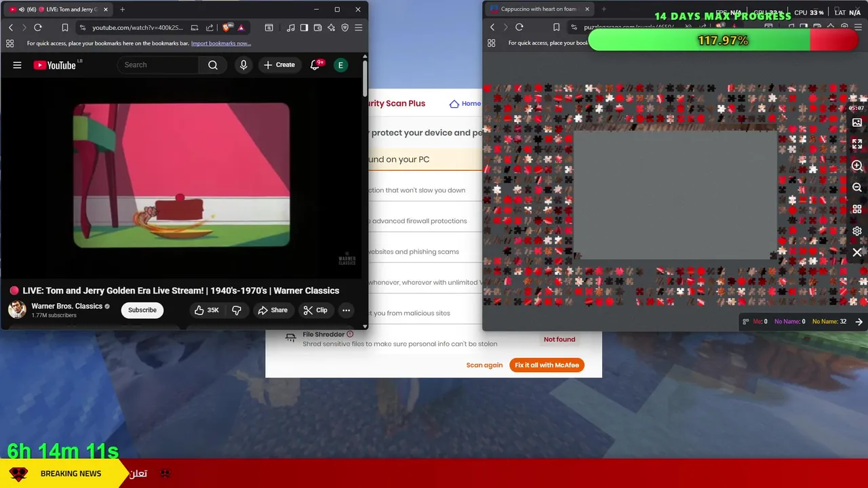Toggle the browser sidebar panel
868x488 pixels.
(x=304, y=28)
